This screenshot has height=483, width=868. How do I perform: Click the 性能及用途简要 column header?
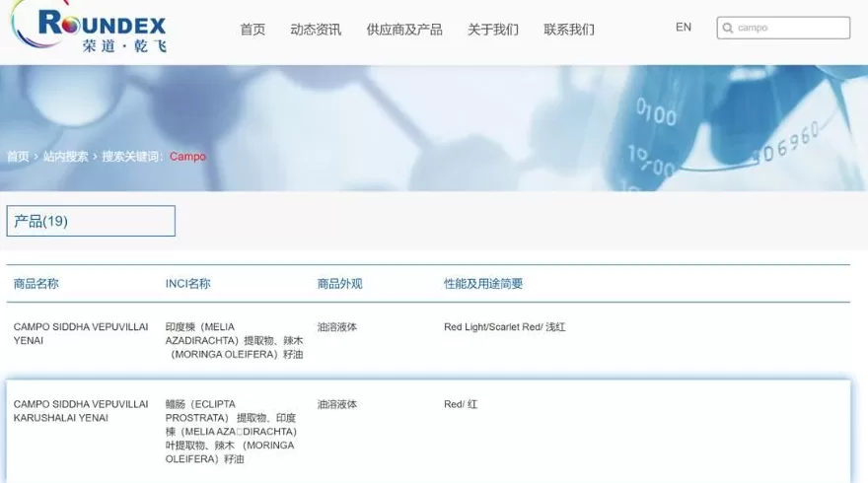(483, 284)
